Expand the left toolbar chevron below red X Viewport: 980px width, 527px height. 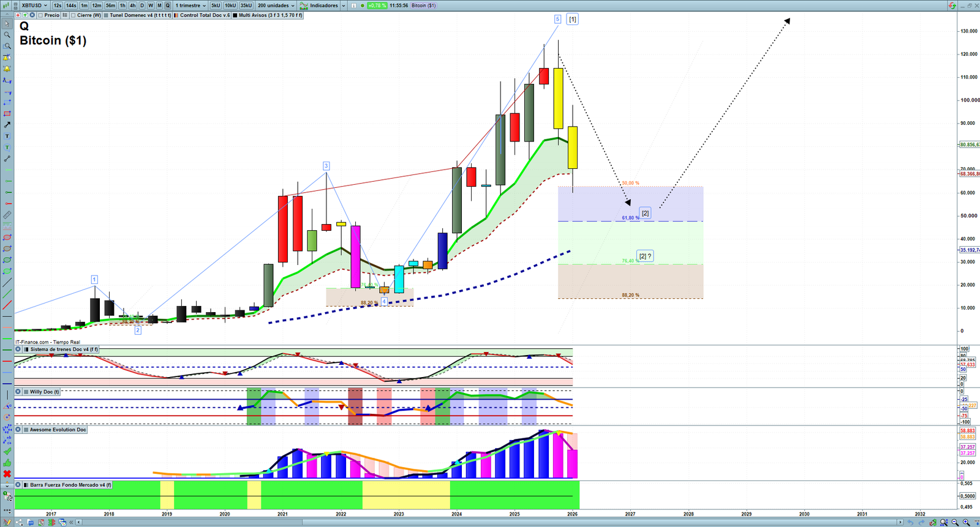point(7,486)
